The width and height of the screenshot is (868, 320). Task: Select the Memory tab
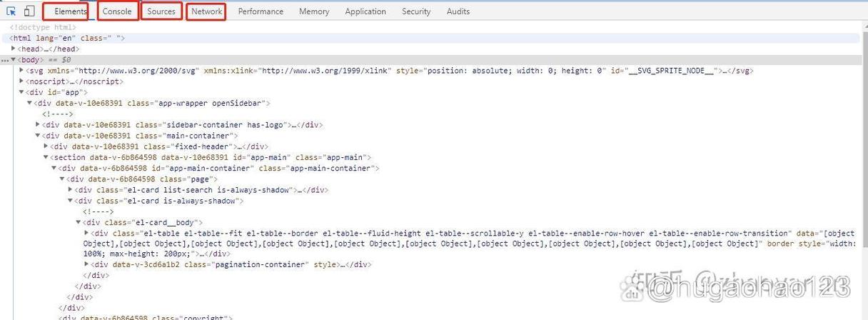tap(314, 11)
